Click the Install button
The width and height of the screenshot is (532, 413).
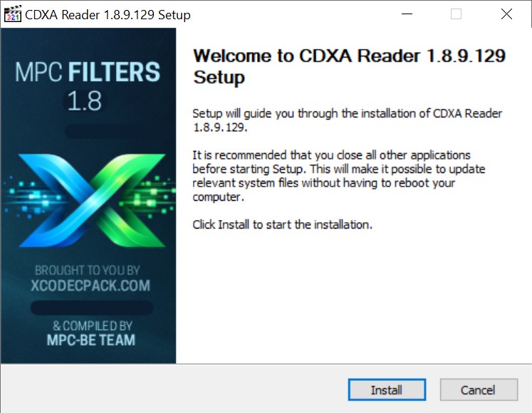pos(387,390)
